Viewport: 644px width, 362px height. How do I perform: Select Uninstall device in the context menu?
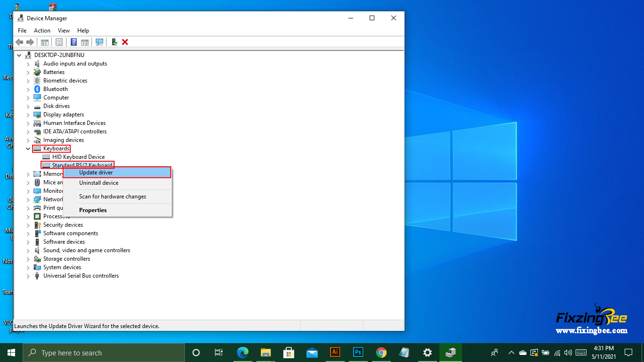tap(99, 183)
